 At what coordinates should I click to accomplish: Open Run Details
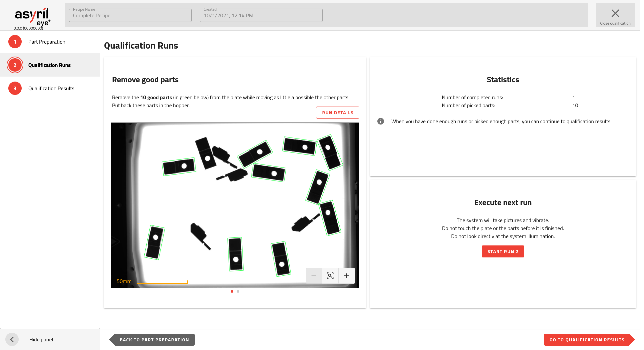pyautogui.click(x=337, y=113)
